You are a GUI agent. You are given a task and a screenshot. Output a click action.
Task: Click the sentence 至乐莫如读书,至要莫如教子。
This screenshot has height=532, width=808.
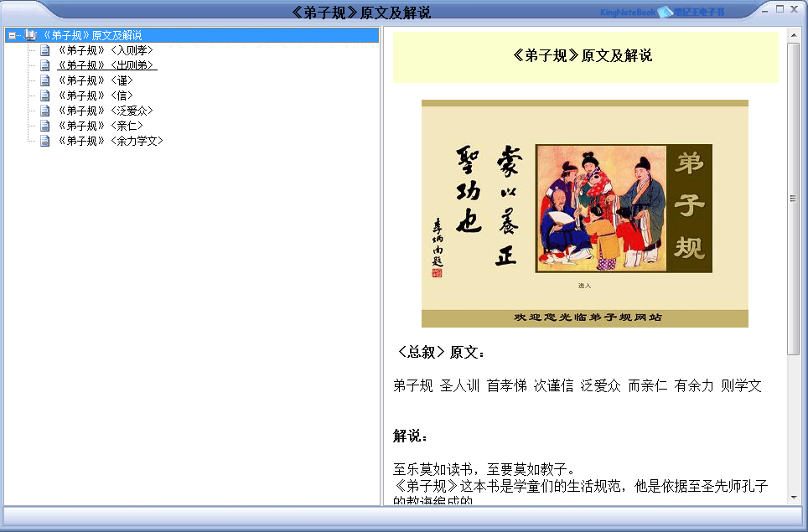coord(484,469)
